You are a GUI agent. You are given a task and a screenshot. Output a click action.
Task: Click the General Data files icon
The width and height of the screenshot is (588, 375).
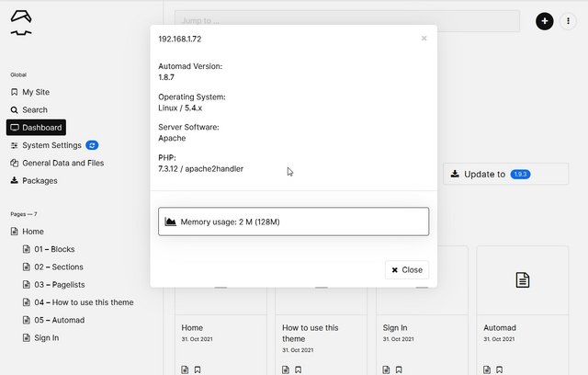pyautogui.click(x=15, y=163)
